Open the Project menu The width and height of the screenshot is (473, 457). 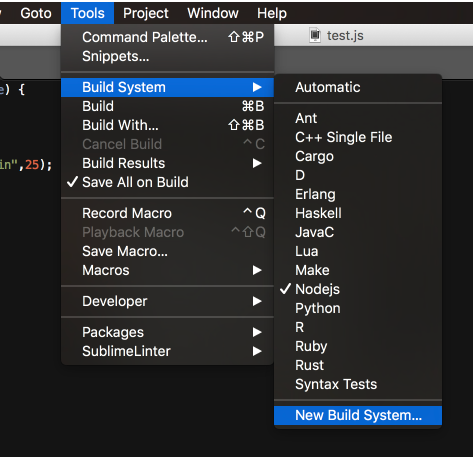pos(146,13)
